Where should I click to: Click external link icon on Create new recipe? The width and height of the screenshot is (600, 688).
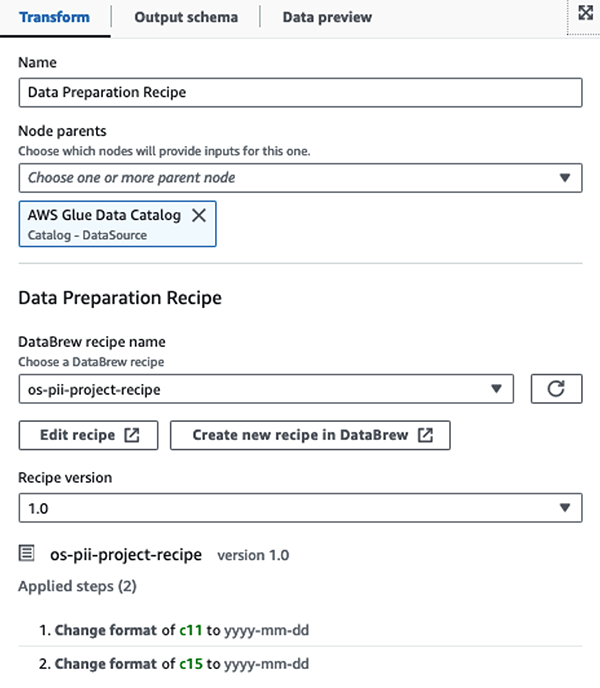pos(425,435)
